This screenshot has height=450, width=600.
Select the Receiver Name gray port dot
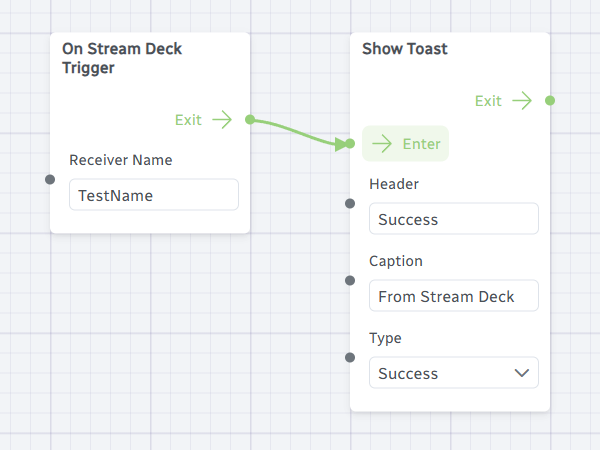(x=50, y=180)
